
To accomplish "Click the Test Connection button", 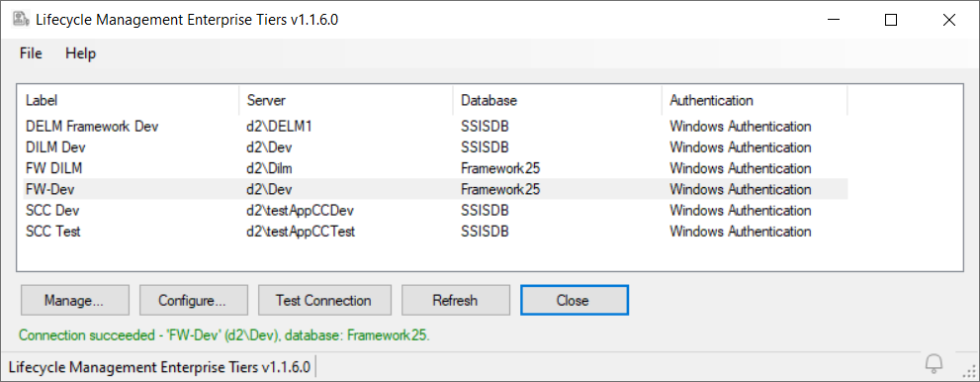I will coord(324,300).
